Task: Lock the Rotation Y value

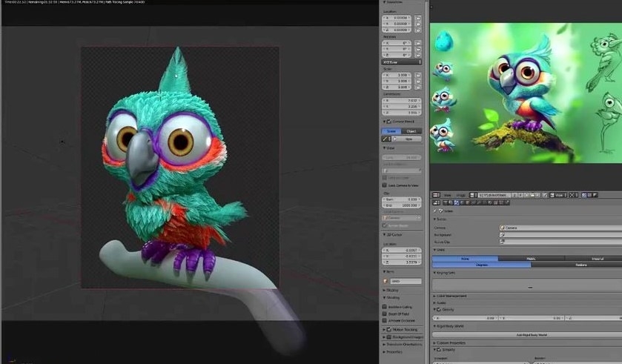Action: click(x=418, y=49)
